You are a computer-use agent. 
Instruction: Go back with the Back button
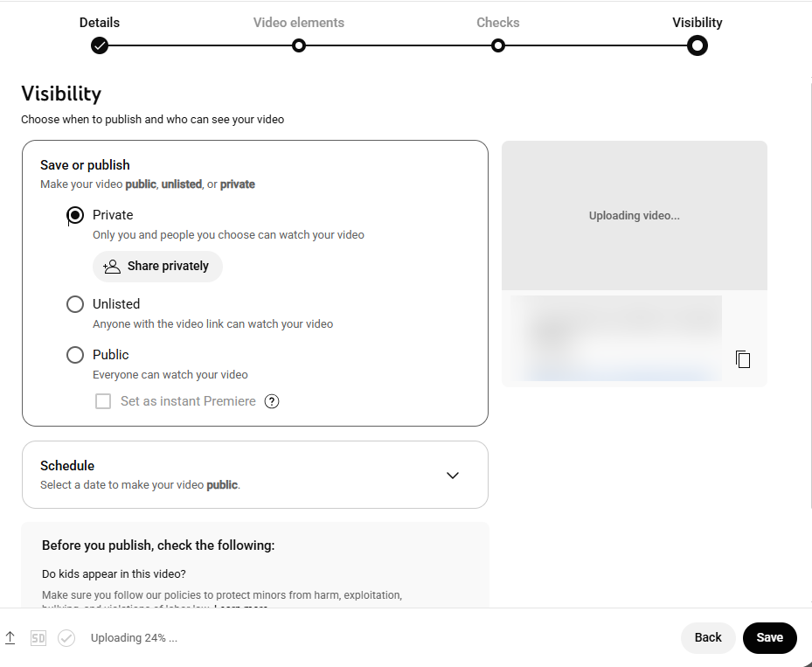[708, 638]
